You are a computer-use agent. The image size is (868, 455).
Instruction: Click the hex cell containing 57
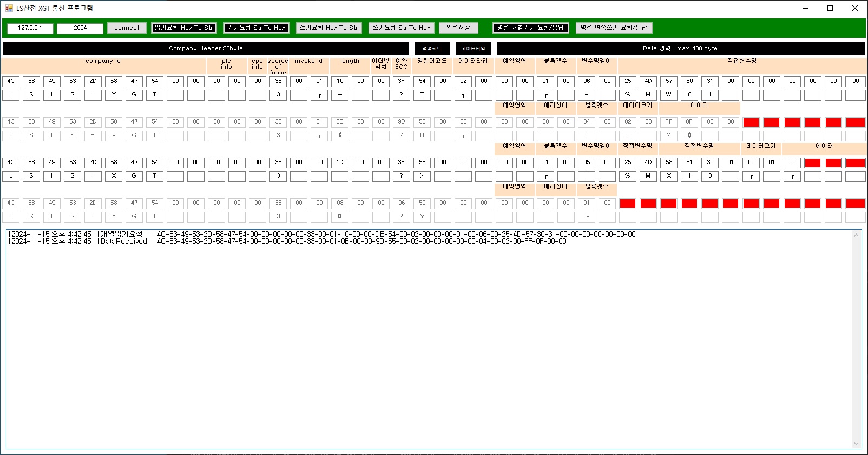click(x=669, y=81)
